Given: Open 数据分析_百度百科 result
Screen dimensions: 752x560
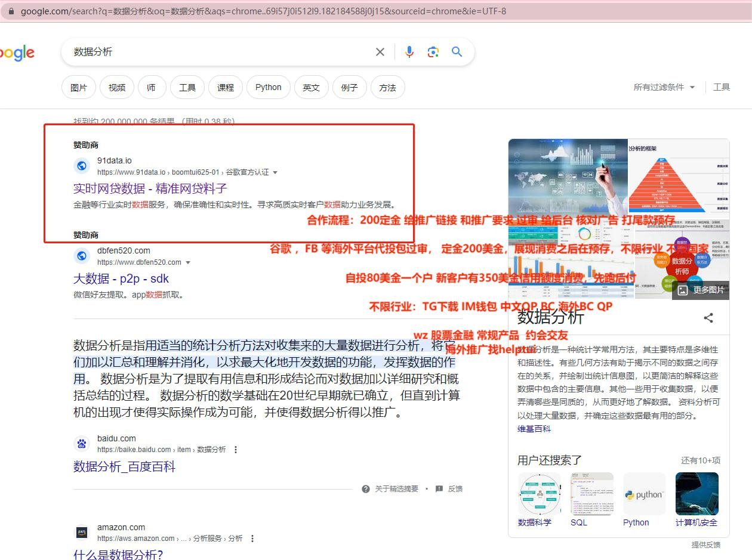Looking at the screenshot, I should (124, 466).
